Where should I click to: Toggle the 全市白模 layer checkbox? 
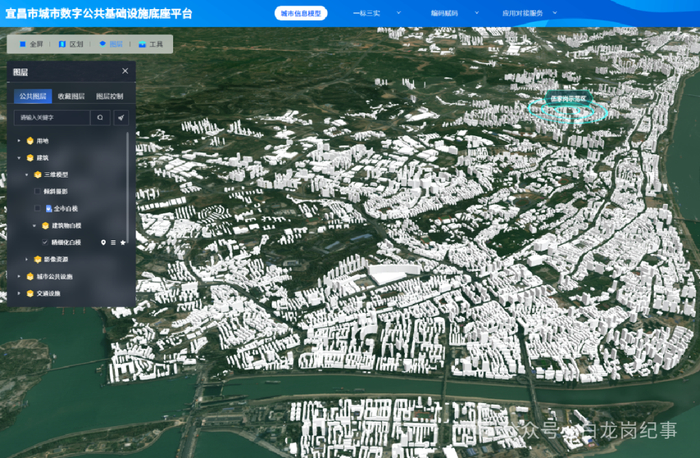pos(37,208)
